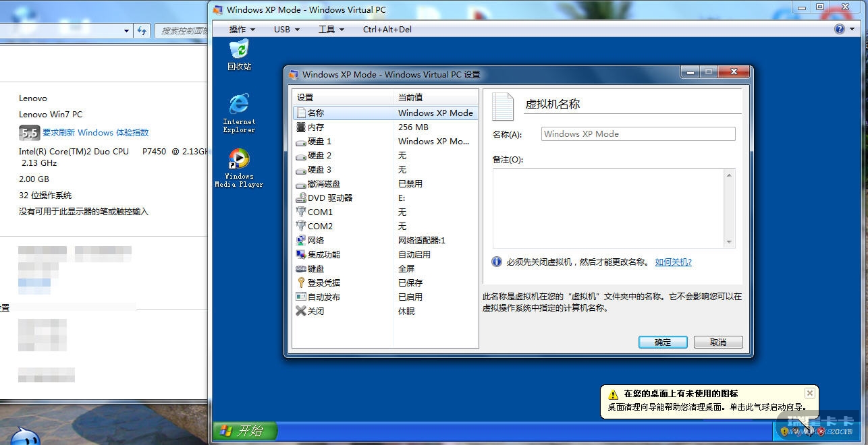Image resolution: width=868 pixels, height=445 pixels.
Task: Click the 休眠 close action value
Action: (x=406, y=311)
